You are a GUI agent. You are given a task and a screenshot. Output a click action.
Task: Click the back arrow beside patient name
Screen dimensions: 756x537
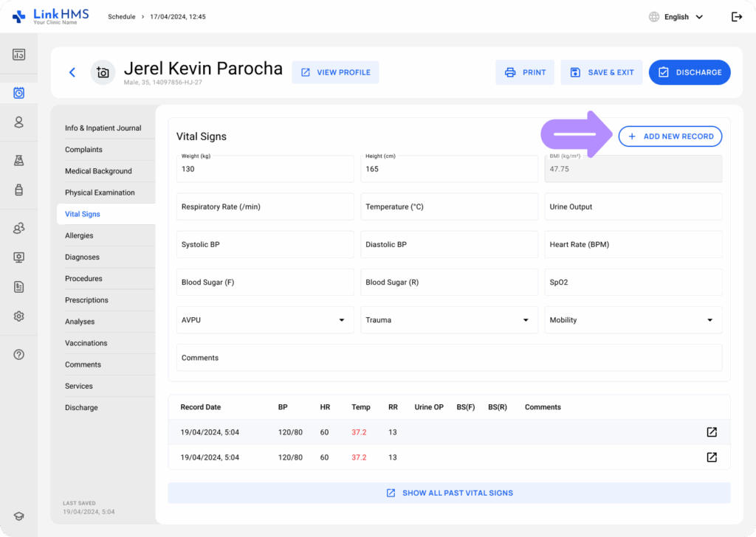click(72, 72)
